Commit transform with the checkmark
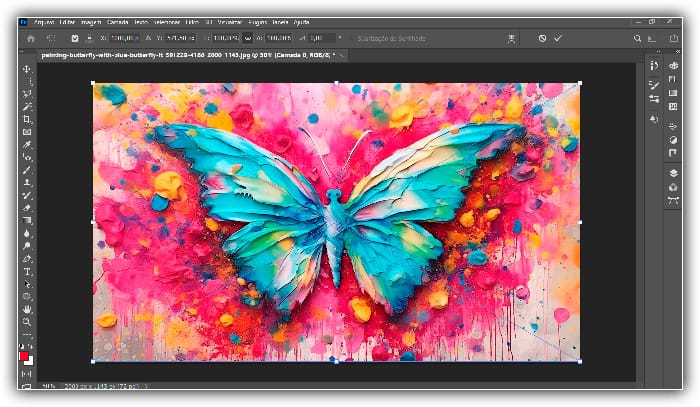 pos(558,38)
